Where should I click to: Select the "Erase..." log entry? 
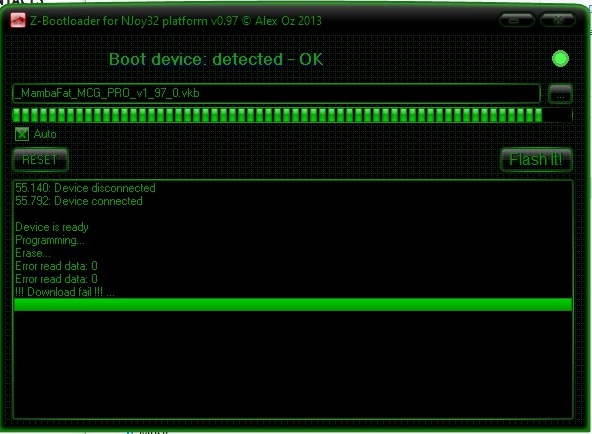coord(33,253)
